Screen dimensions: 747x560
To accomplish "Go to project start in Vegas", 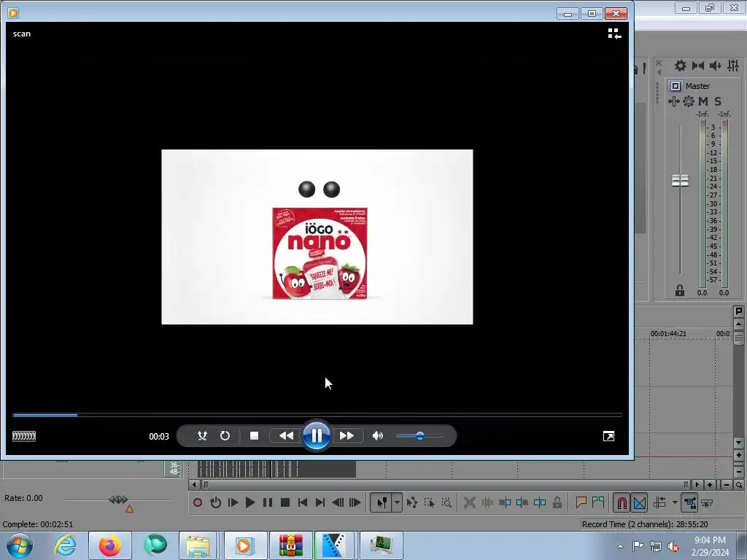I will (303, 502).
